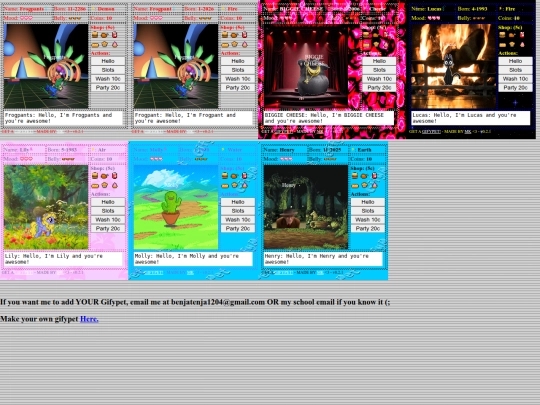Buy the hamburger in Frogpant's Fire pet shop
Image resolution: width=540 pixels, height=405 pixels.
tap(225, 35)
